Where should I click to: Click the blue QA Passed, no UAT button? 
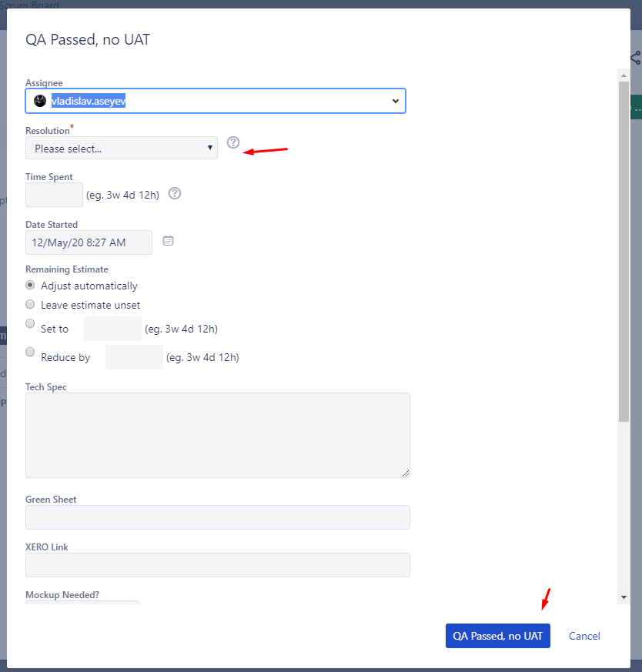click(x=497, y=636)
